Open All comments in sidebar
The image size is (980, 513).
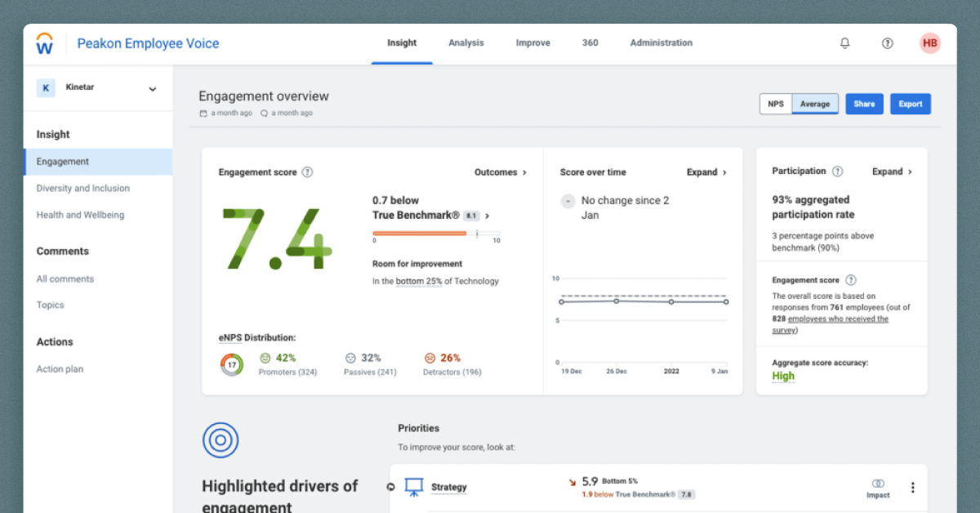coord(65,279)
